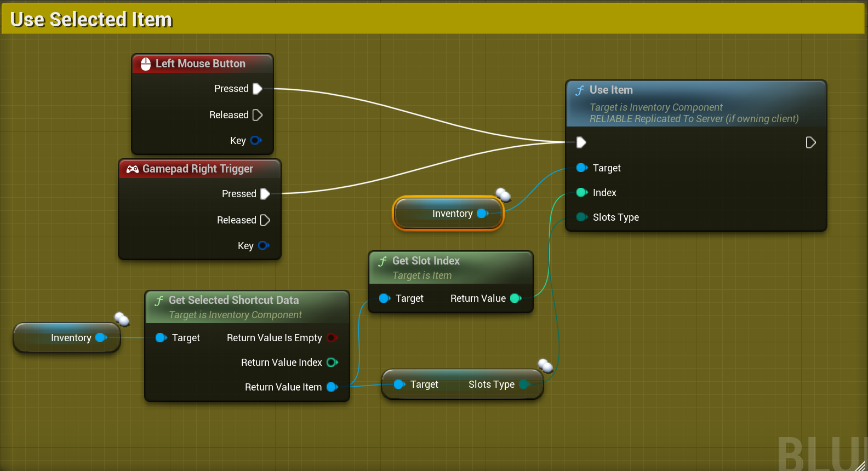The width and height of the screenshot is (868, 471).
Task: Click 'Target is Inventory Component' text on Use Item
Action: pyautogui.click(x=656, y=107)
